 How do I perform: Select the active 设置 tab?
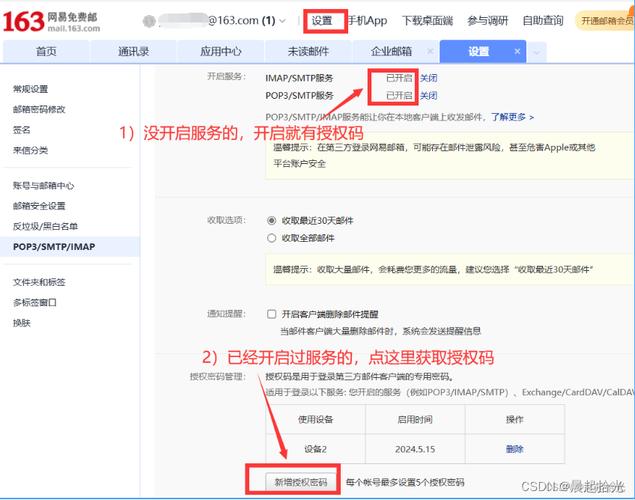[x=479, y=51]
